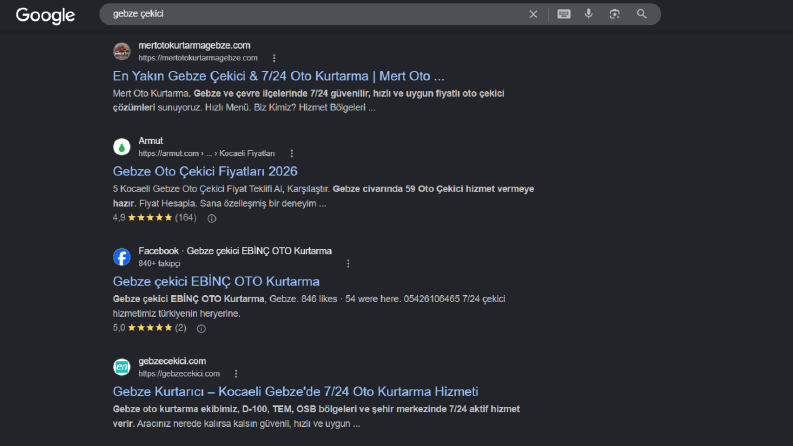Click the Facebook logo icon next to result

point(121,257)
